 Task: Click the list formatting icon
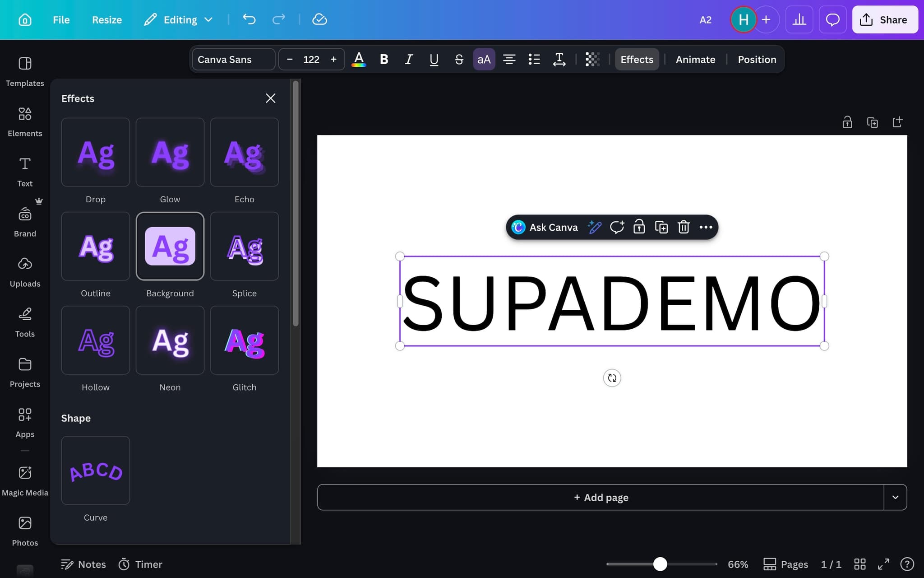coord(534,59)
